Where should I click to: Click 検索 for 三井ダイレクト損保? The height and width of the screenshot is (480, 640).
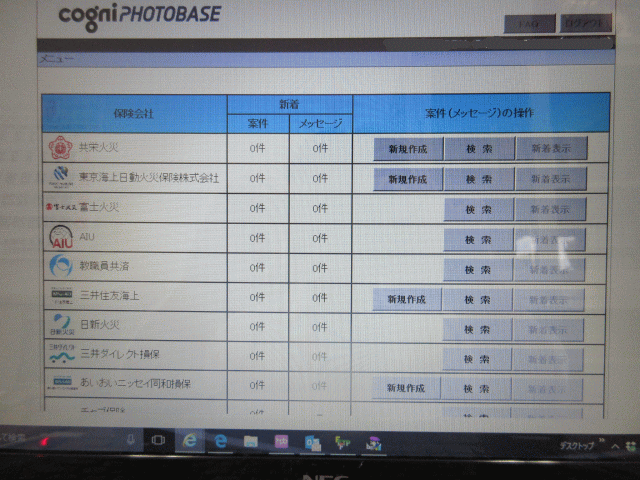476,359
